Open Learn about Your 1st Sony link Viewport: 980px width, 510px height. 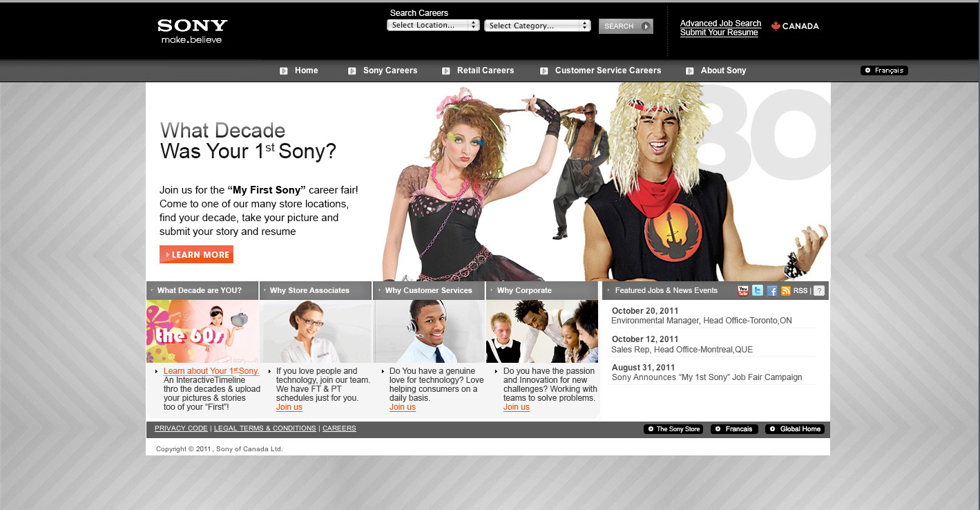pyautogui.click(x=211, y=371)
